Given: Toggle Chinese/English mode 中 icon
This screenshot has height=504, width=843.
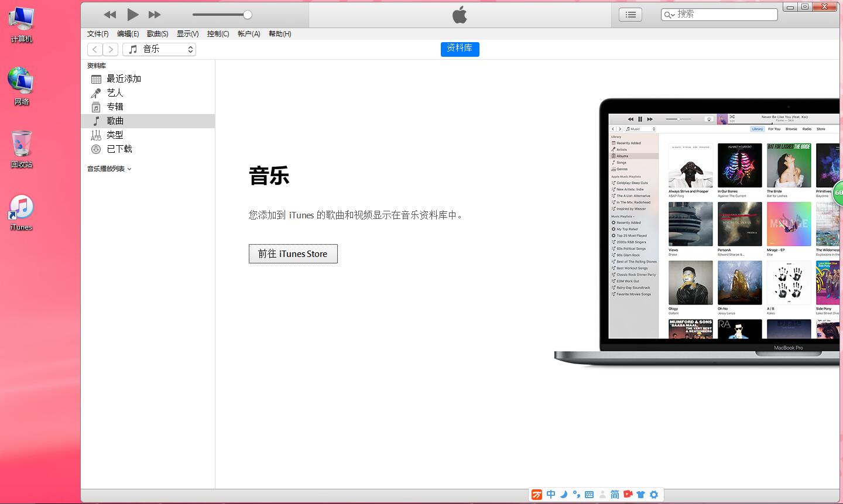Looking at the screenshot, I should pyautogui.click(x=551, y=495).
